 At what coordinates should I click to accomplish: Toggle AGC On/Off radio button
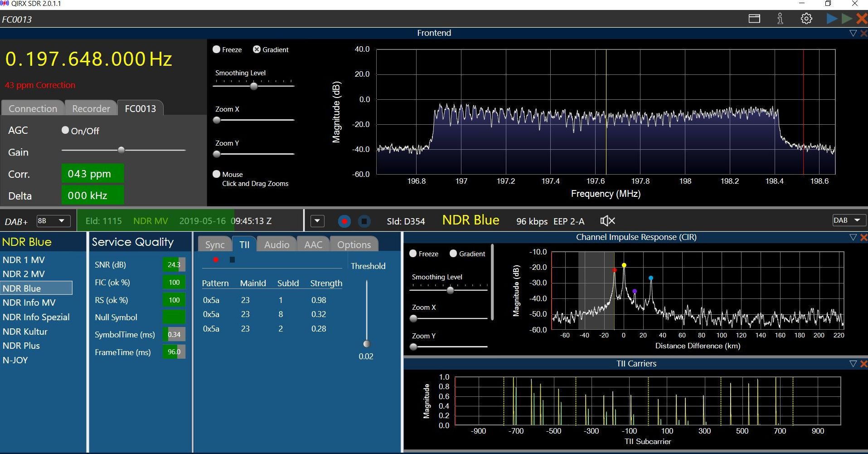coord(65,131)
